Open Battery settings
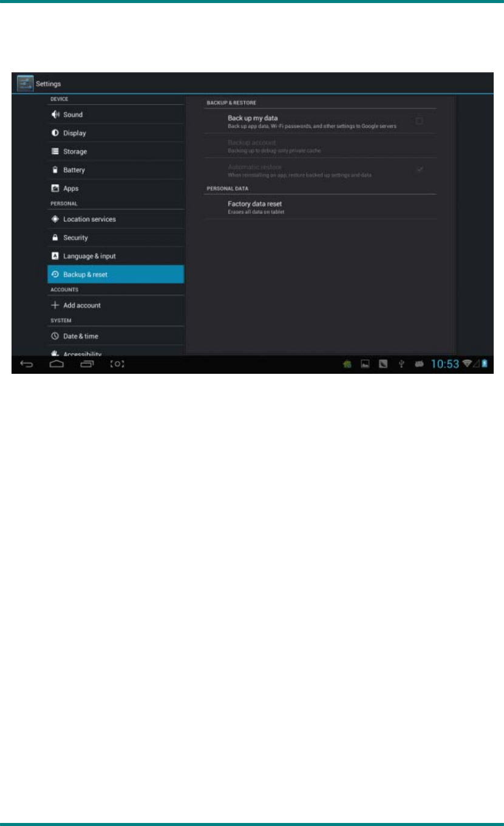This screenshot has height=826, width=504. [115, 170]
